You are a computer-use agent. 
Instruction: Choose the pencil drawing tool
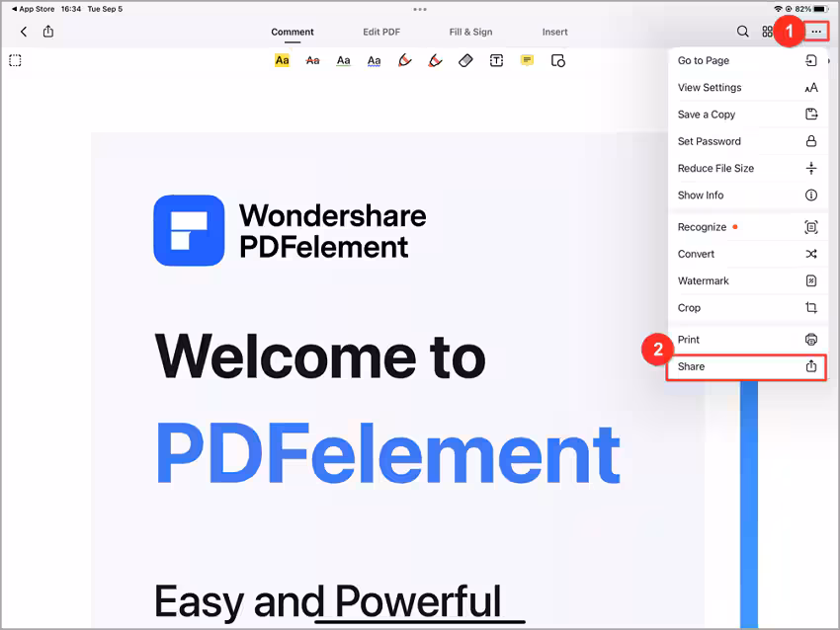coord(404,60)
